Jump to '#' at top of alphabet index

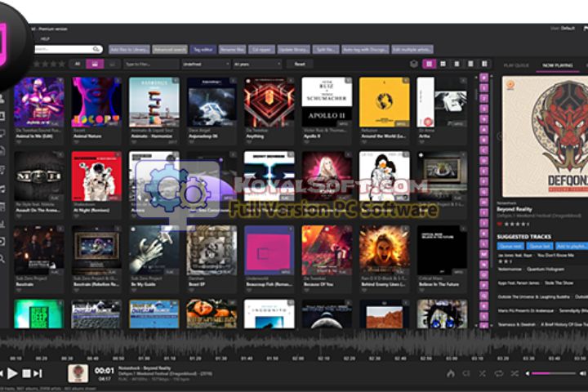point(484,78)
